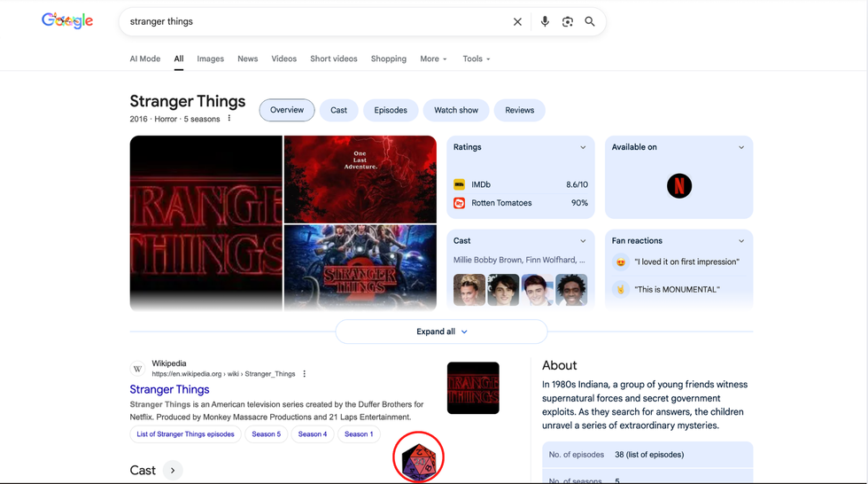Click the magnifying glass search button

[x=590, y=22]
